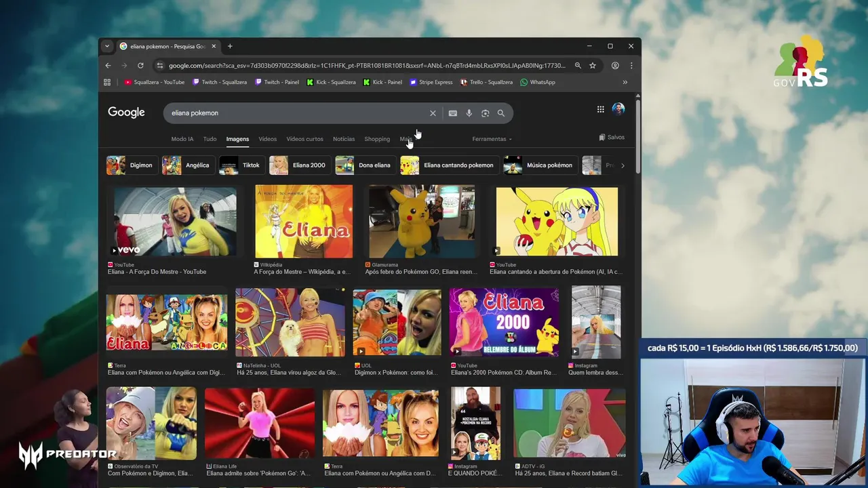Open the Twitch - Squallzera bookmark
This screenshot has width=868, height=488.
tap(220, 82)
